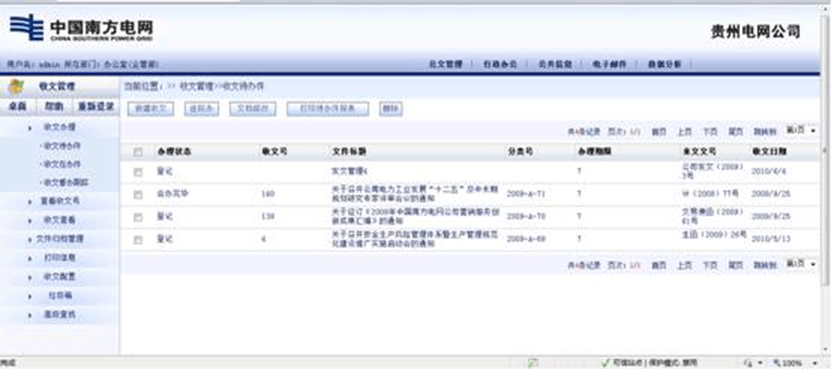The height and width of the screenshot is (369, 831).
Task: Open the 数据分析 top navigation item
Action: (665, 65)
